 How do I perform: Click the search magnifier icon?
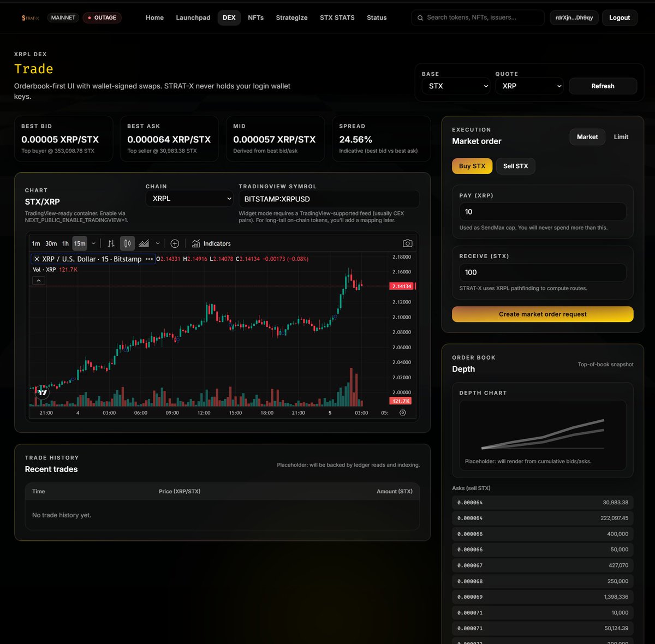420,18
